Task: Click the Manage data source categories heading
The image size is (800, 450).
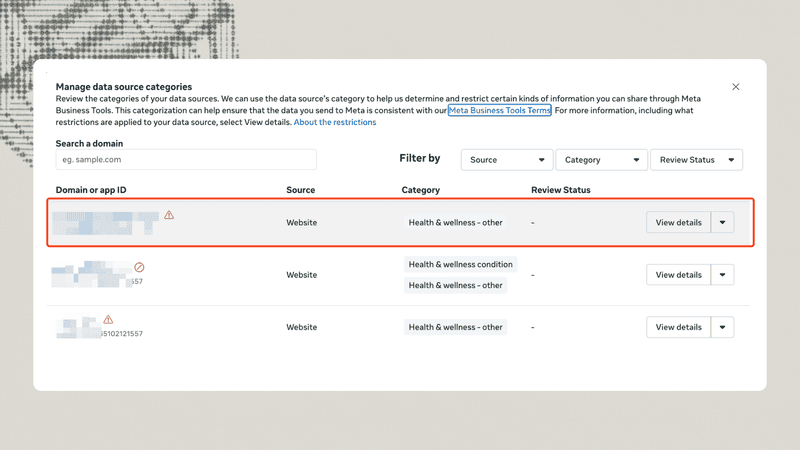Action: (124, 87)
